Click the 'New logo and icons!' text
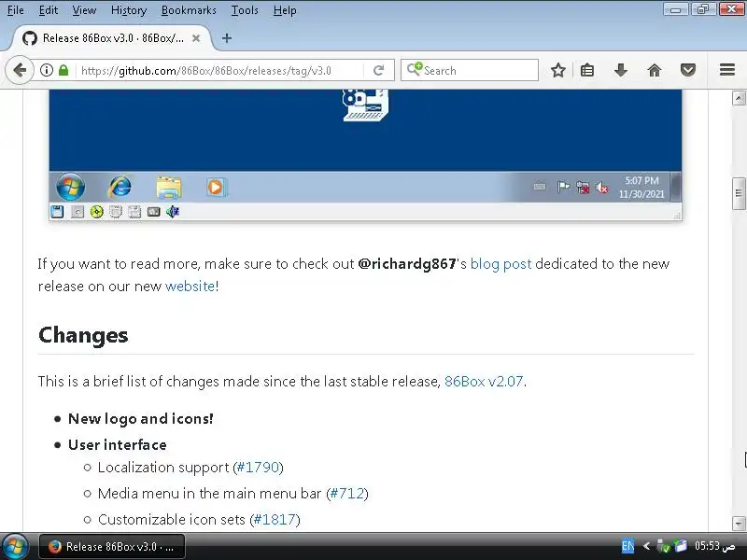Image resolution: width=747 pixels, height=560 pixels. 141,418
